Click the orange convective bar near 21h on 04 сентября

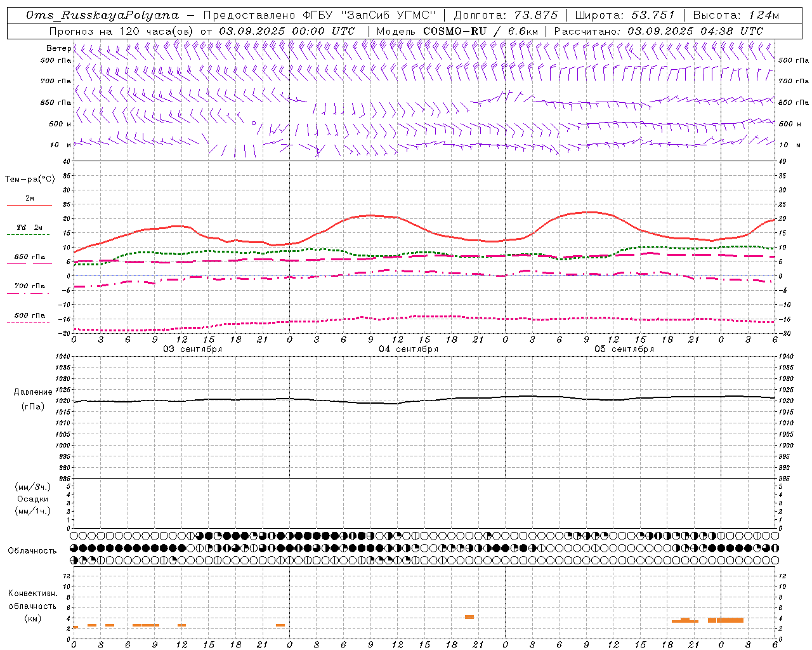[469, 616]
